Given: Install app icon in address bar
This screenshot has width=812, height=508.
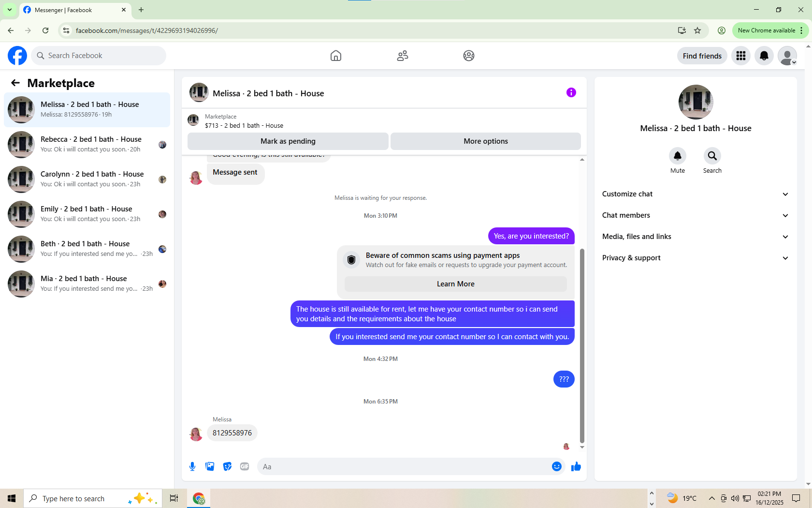Looking at the screenshot, I should [x=682, y=30].
